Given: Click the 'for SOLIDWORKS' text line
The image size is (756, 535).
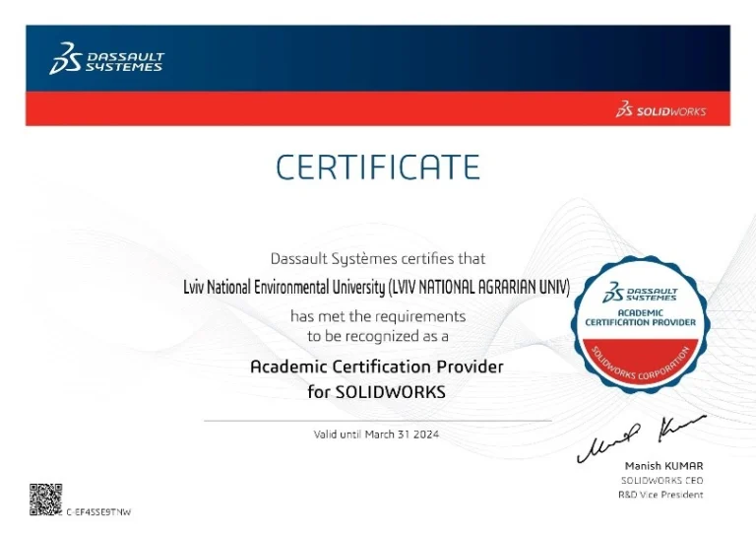Looking at the screenshot, I should 377,392.
